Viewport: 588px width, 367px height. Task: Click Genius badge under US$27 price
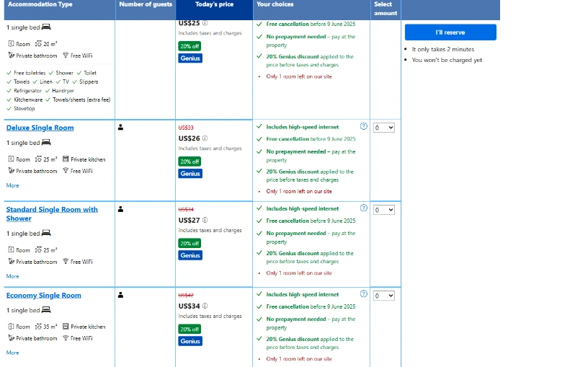point(190,255)
